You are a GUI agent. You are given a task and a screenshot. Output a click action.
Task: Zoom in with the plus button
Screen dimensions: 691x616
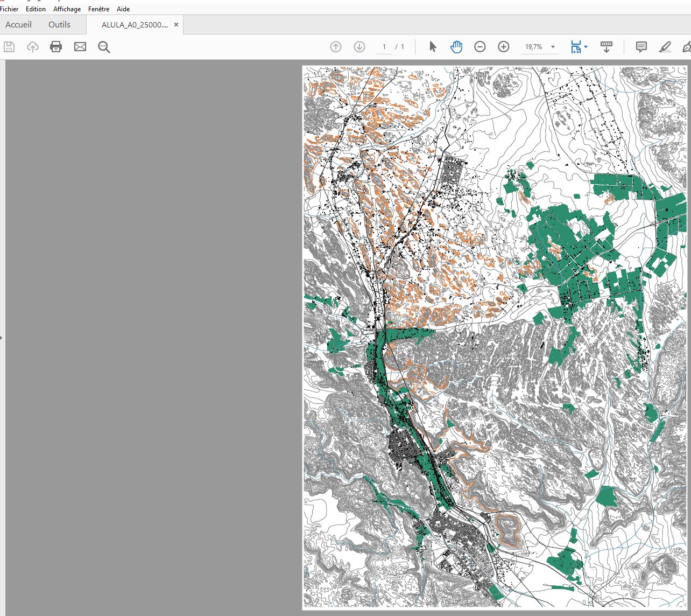coord(504,47)
